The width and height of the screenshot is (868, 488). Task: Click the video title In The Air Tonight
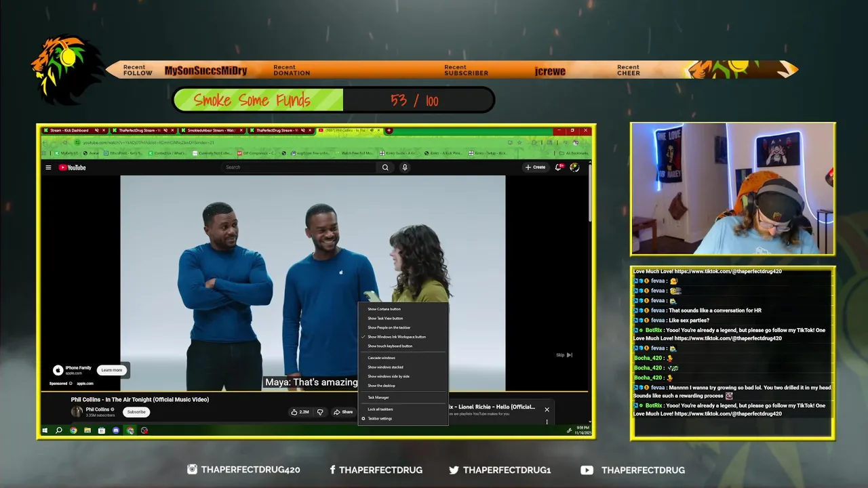(140, 399)
